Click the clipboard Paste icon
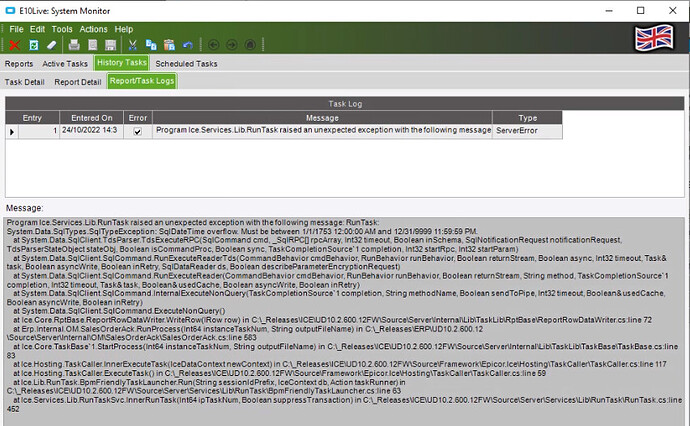The height and width of the screenshot is (426, 690). 169,45
